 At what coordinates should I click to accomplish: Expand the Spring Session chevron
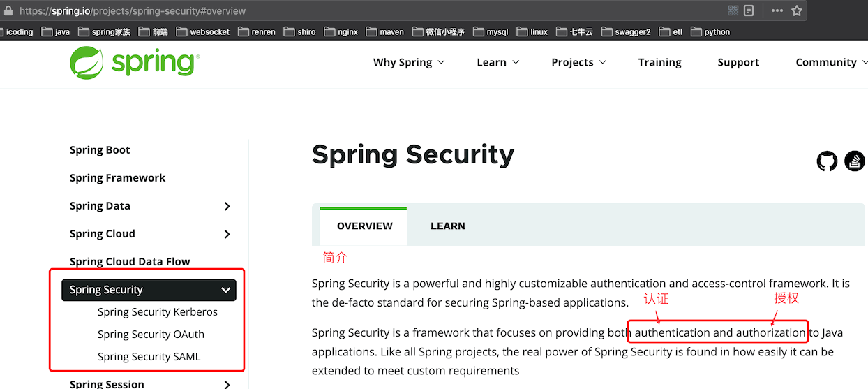[x=227, y=384]
